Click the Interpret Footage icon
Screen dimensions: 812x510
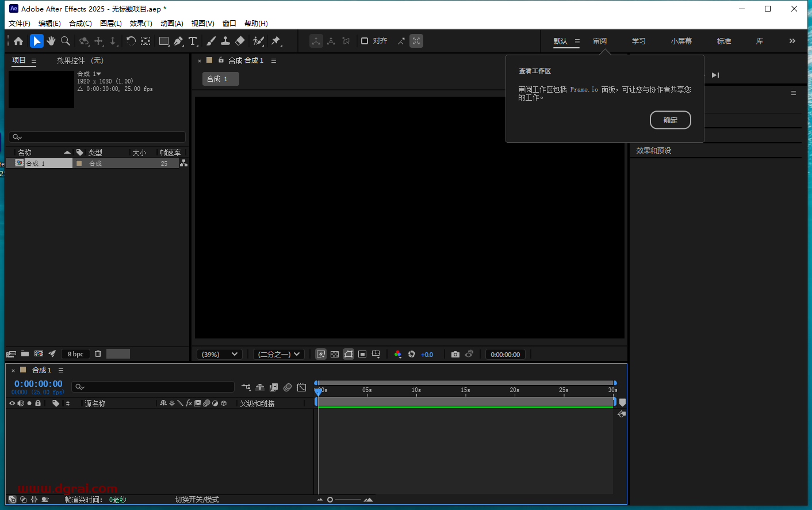[x=11, y=354]
